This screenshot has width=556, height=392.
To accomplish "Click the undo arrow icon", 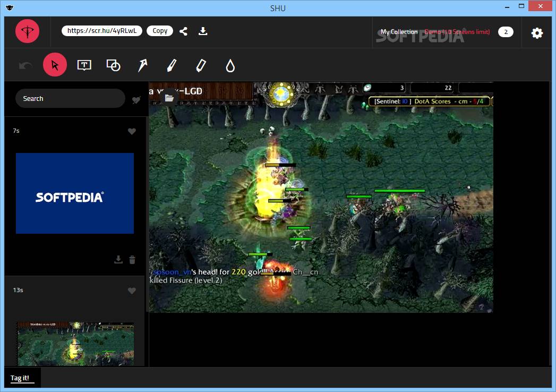I will tap(25, 65).
